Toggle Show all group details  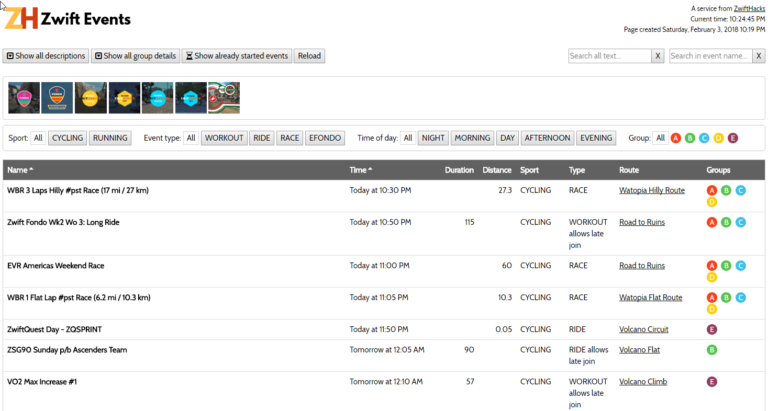tap(135, 56)
